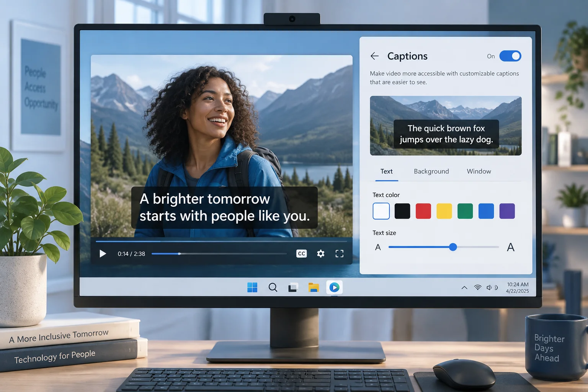Play the video
The image size is (588, 392).
[103, 254]
